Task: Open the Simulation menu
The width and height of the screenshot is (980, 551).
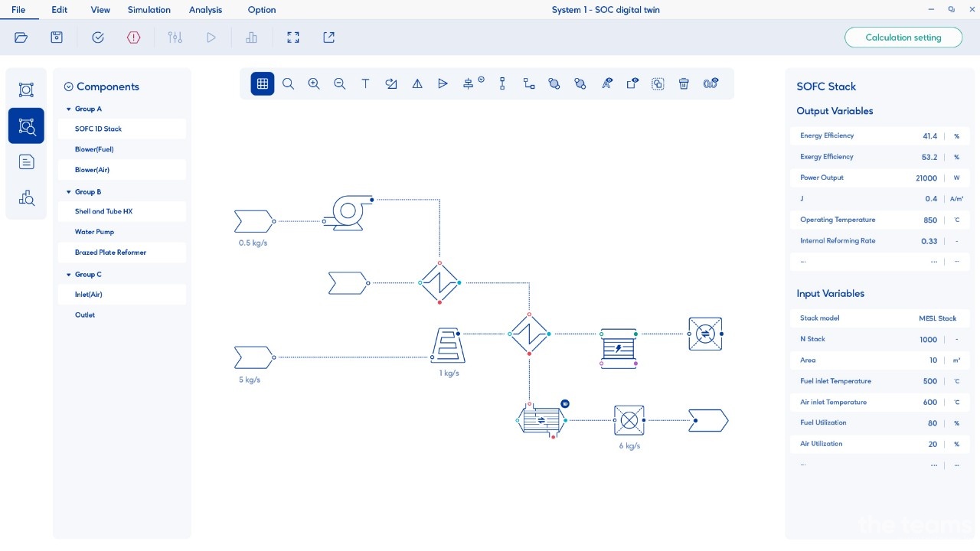Action: point(149,10)
